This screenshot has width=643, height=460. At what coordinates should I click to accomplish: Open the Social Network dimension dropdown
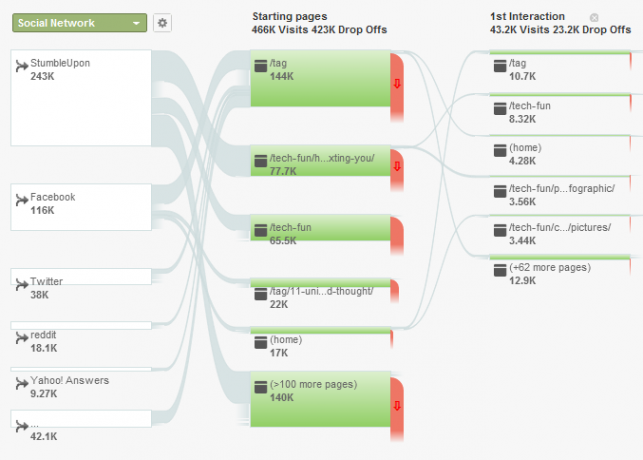tap(80, 23)
